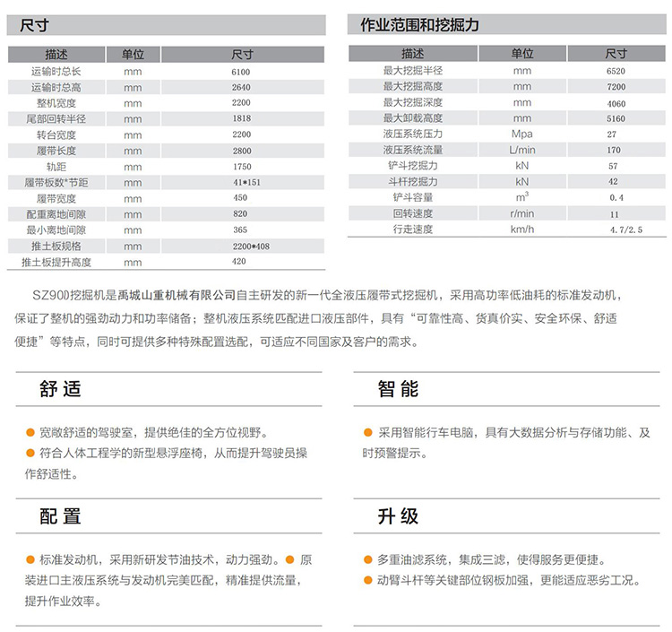Click the orange bullet before 多重油滤系统
The image size is (672, 632).
(x=367, y=558)
